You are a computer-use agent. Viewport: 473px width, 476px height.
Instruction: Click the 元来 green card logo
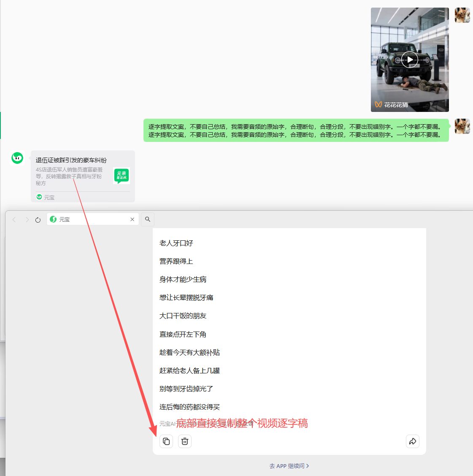122,175
